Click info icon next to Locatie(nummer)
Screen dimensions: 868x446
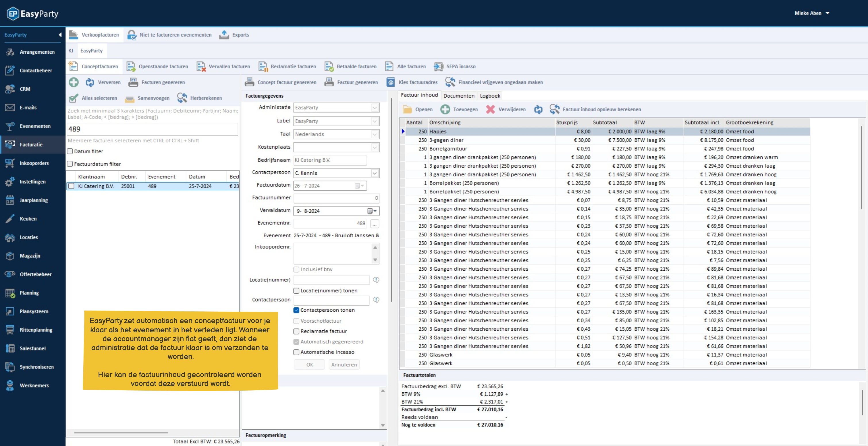click(376, 280)
